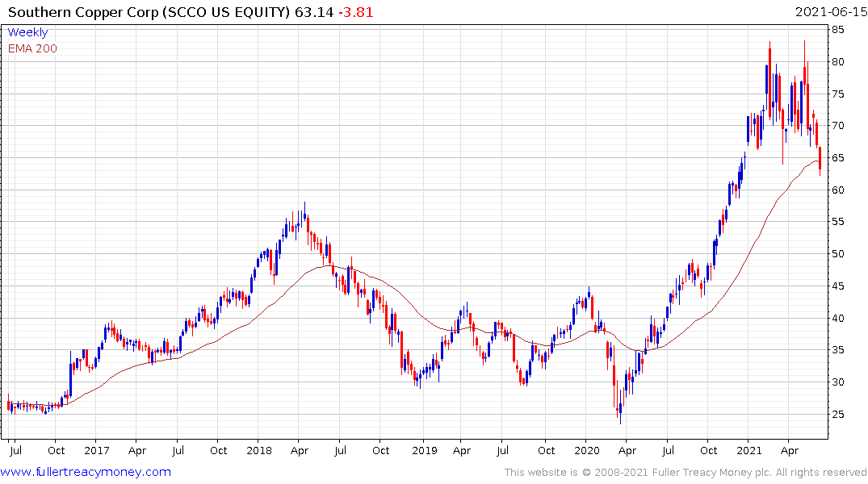The width and height of the screenshot is (868, 484).
Task: Click the 45 price axis label
Action: click(837, 286)
